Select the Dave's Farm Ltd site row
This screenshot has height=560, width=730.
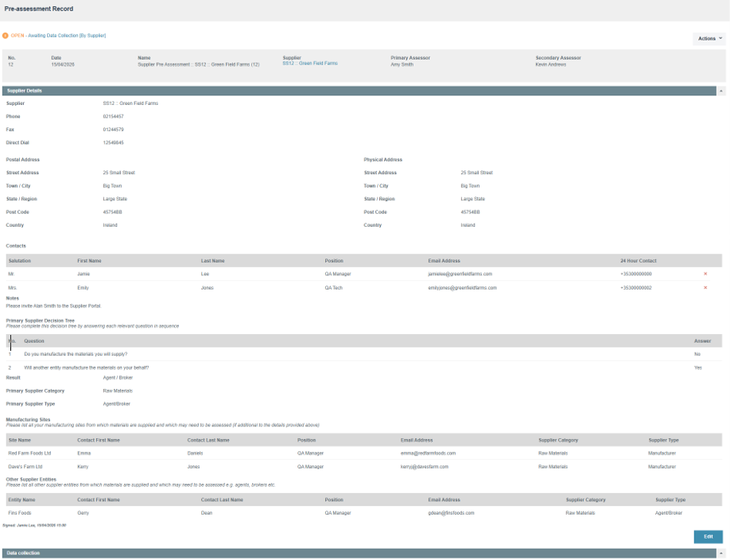coord(364,466)
